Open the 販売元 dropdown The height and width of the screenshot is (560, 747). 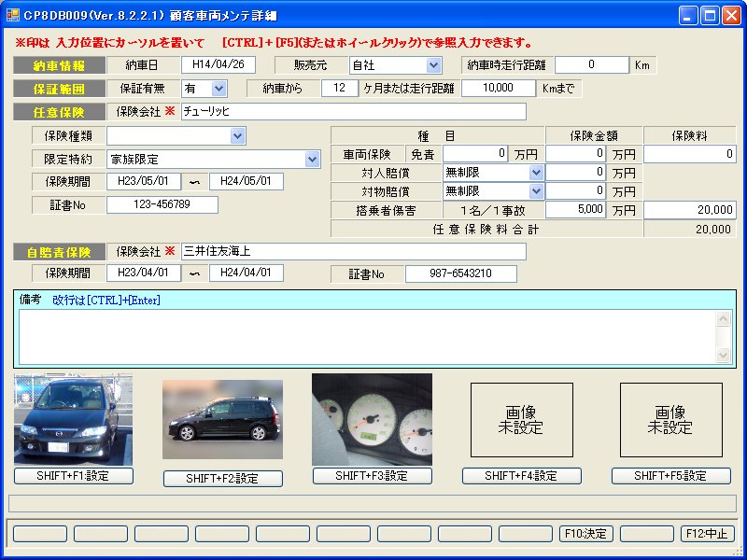433,65
